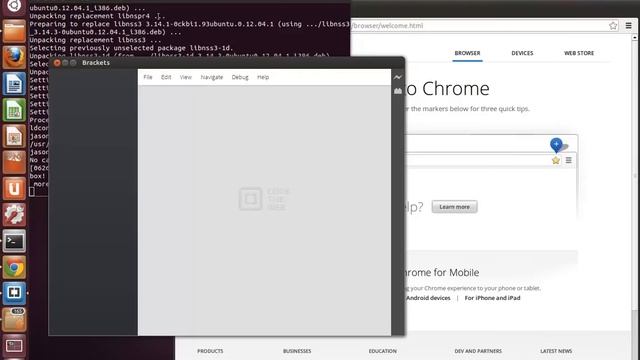Click the Latest News footer link

(556, 351)
